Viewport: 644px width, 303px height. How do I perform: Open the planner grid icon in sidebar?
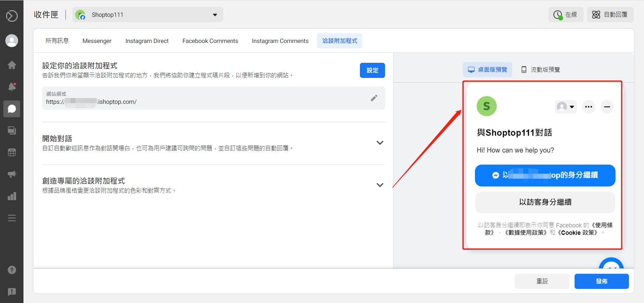coord(12,153)
